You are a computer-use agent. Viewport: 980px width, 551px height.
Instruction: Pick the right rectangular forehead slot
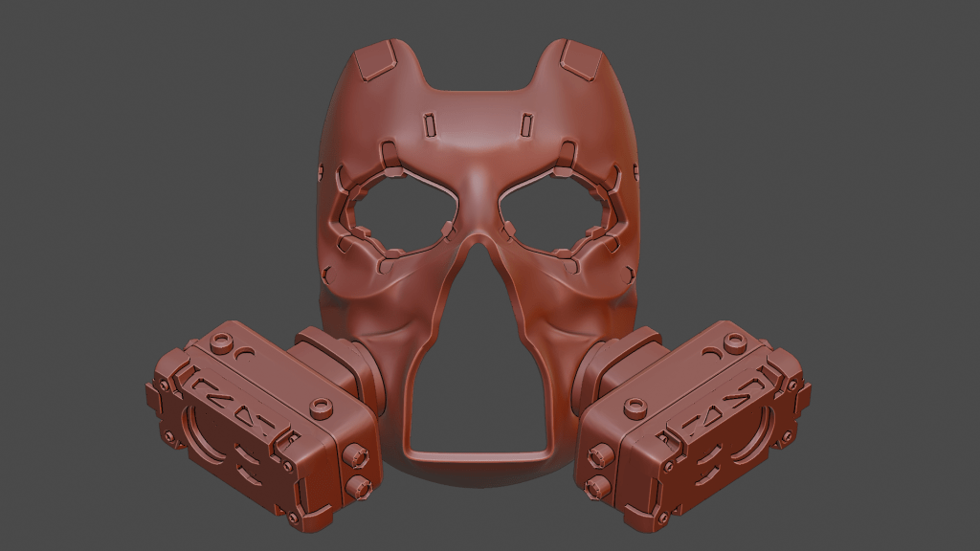[526, 124]
